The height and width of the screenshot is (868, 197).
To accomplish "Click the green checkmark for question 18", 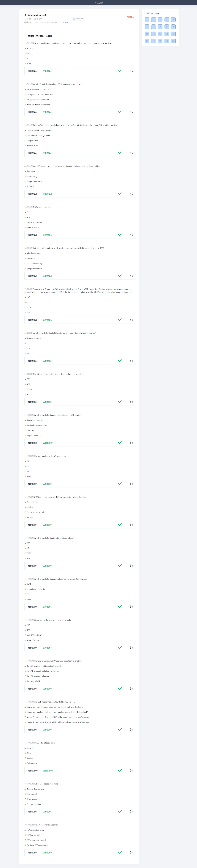I will pyautogui.click(x=120, y=770).
